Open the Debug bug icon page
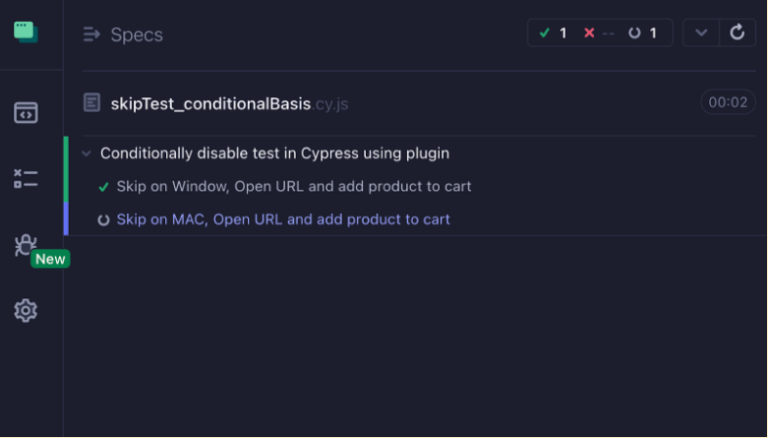This screenshot has height=438, width=768. click(26, 244)
